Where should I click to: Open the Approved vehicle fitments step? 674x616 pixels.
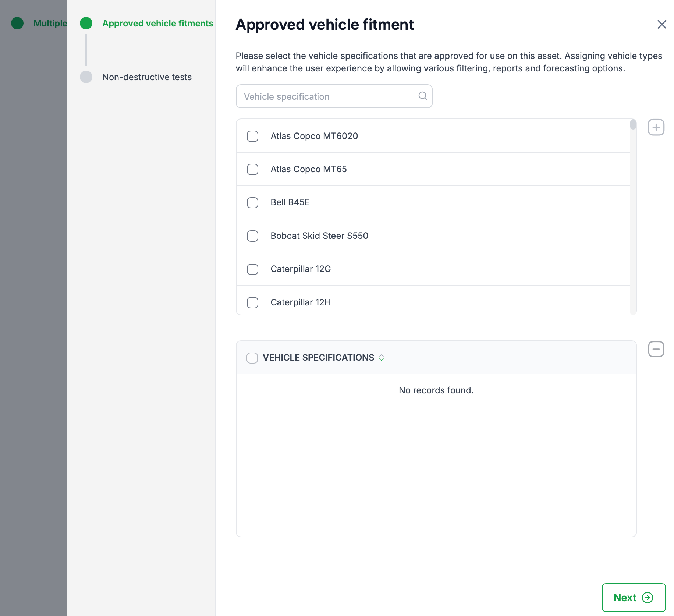[x=158, y=23]
